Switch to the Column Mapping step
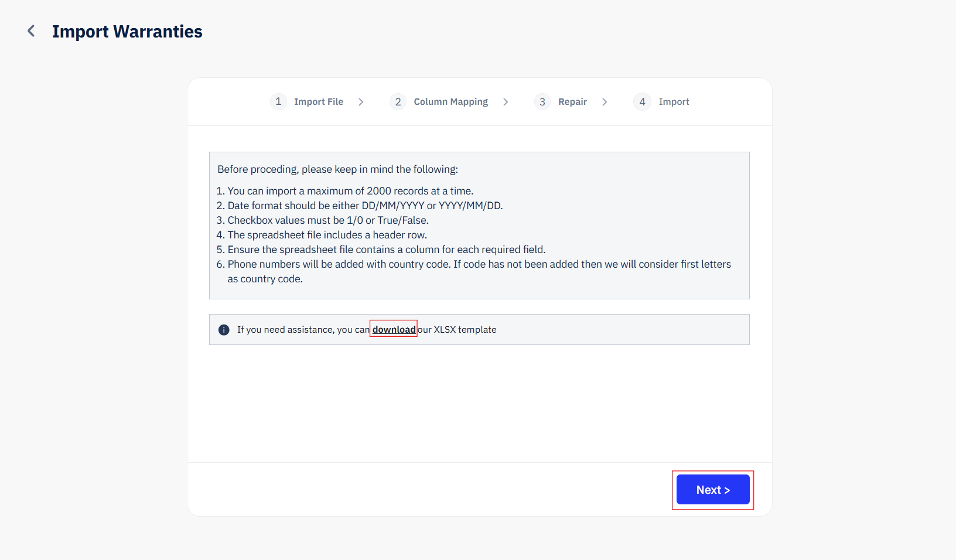956x560 pixels. tap(450, 102)
